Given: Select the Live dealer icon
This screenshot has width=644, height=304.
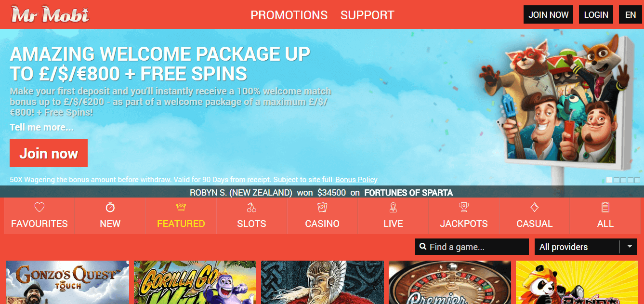Looking at the screenshot, I should point(393,208).
